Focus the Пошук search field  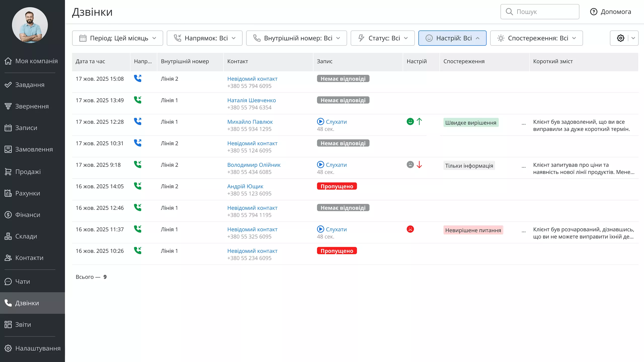540,12
